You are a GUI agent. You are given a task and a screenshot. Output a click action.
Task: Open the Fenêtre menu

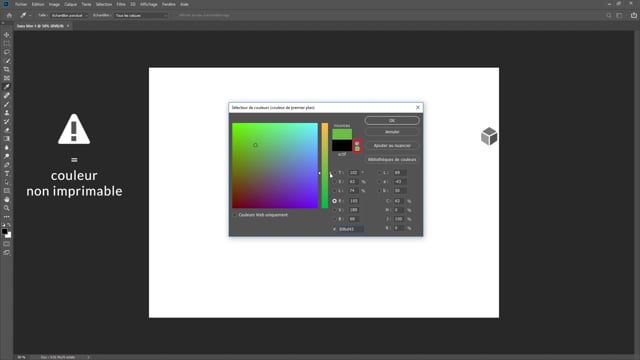coord(169,4)
